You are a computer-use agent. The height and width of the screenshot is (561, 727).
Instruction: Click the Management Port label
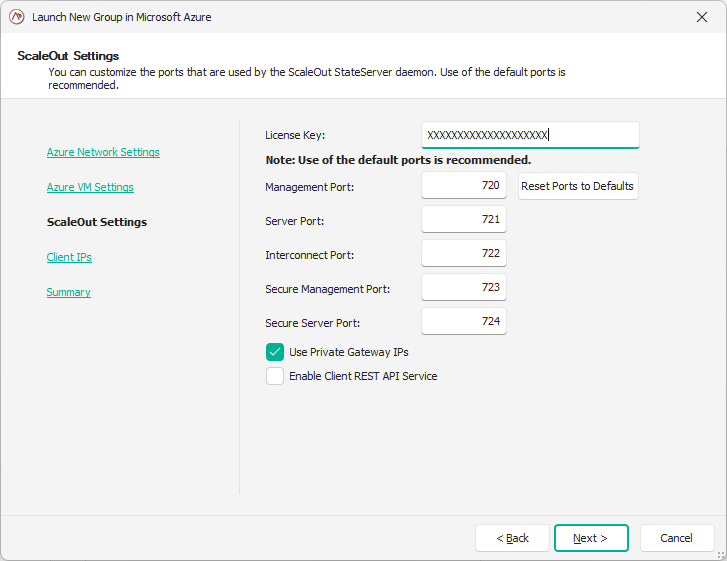coord(309,187)
